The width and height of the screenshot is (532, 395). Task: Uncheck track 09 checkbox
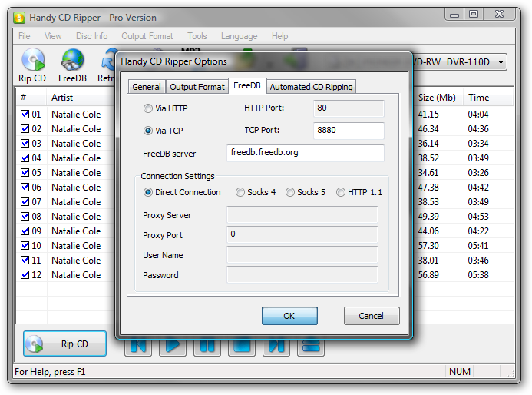(x=25, y=231)
